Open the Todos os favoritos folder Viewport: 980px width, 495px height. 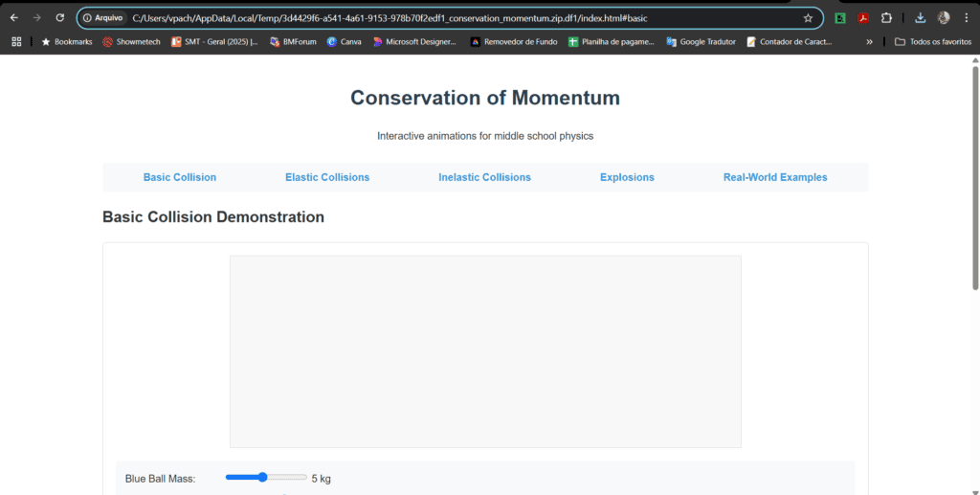pyautogui.click(x=932, y=42)
